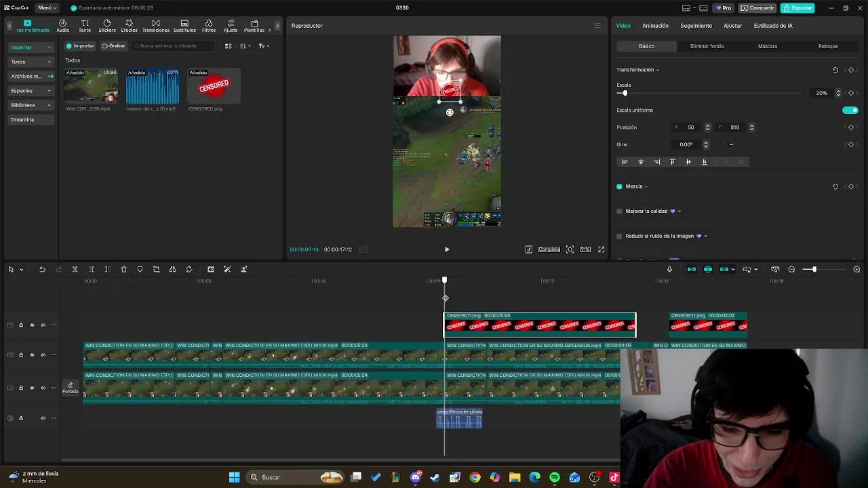
Task: Open the Ajuste panel
Action: 231,26
